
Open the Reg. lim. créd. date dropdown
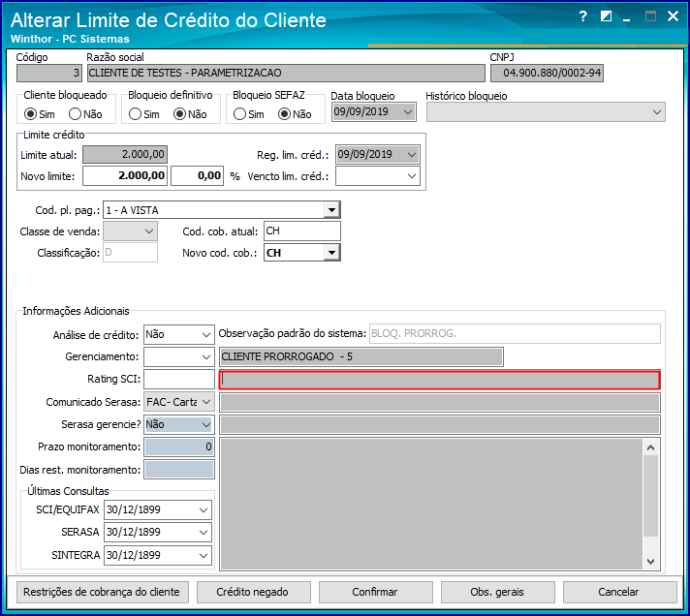[412, 155]
